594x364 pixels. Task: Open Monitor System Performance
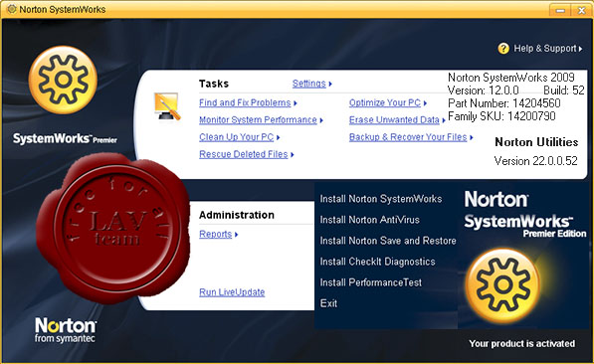[x=258, y=119]
